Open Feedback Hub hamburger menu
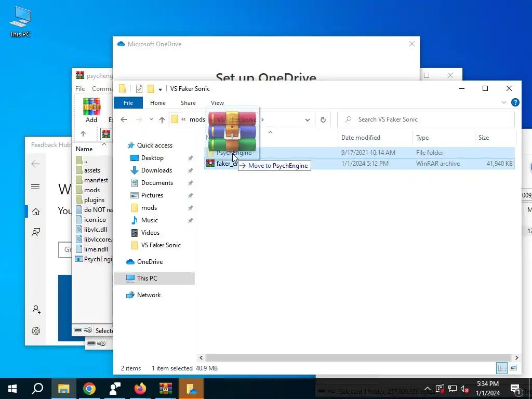The height and width of the screenshot is (399, 532). point(35,187)
